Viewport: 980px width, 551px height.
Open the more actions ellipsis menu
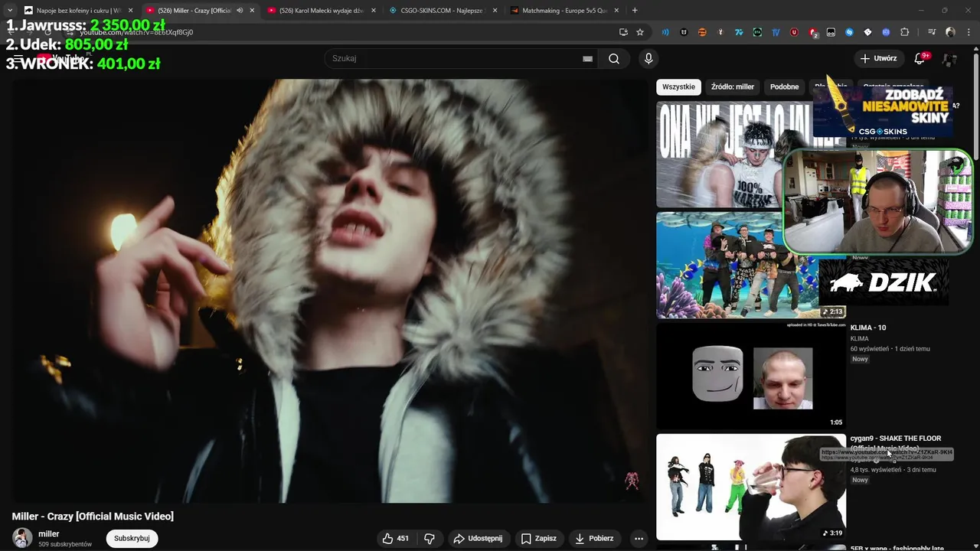click(x=639, y=539)
